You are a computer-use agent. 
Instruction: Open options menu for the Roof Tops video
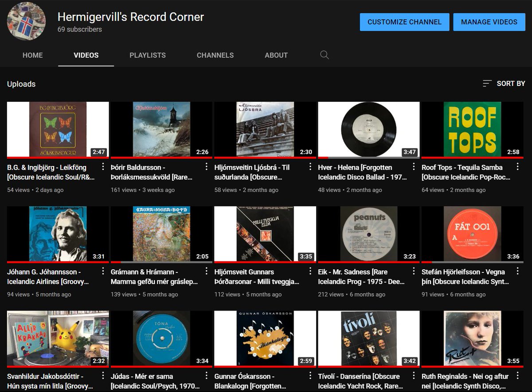[x=518, y=167]
